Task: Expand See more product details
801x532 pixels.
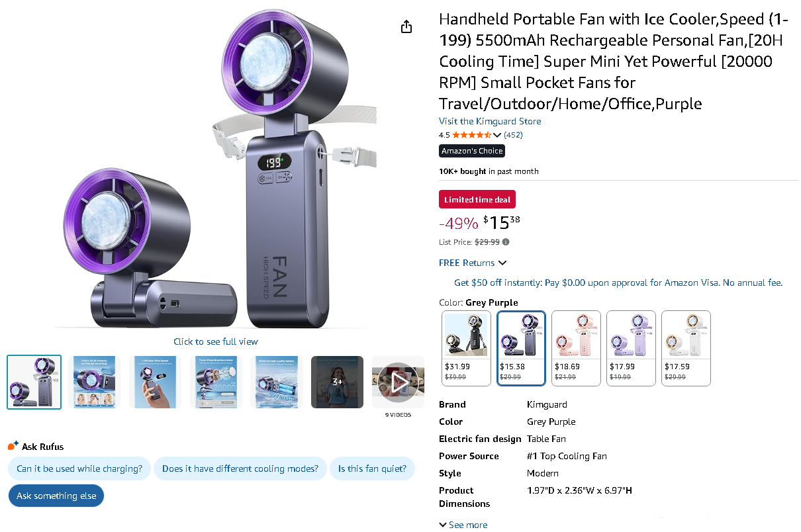Action: tap(463, 525)
